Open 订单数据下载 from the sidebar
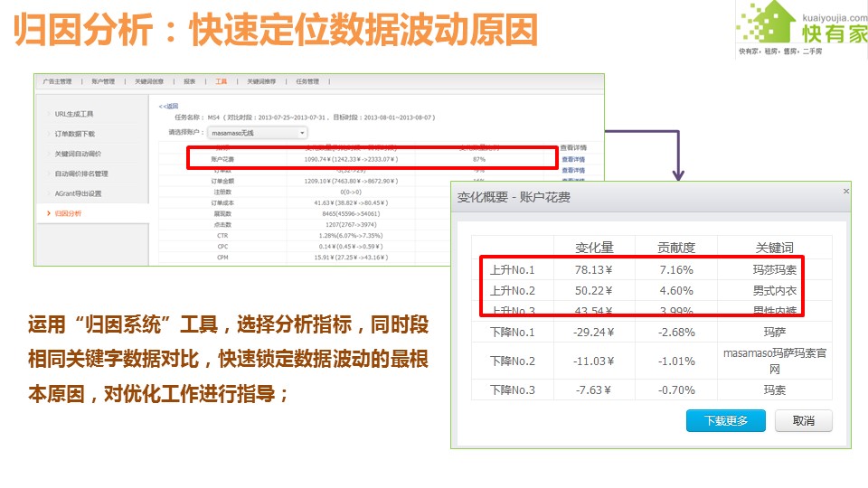The width and height of the screenshot is (868, 488). (x=74, y=134)
